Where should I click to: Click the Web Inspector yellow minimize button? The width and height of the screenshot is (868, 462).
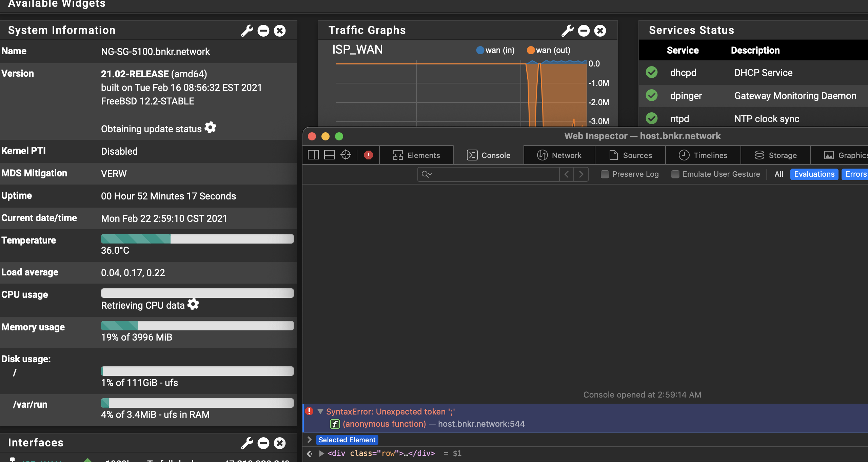coord(325,136)
